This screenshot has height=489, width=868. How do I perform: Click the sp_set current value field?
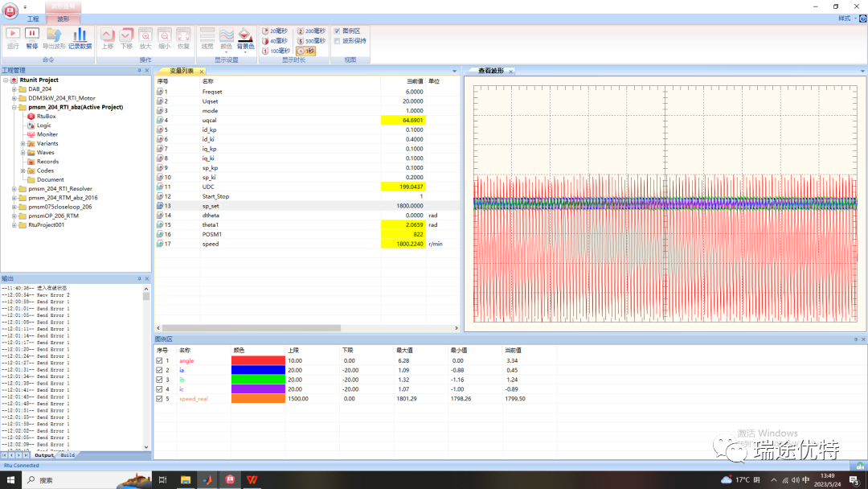pyautogui.click(x=402, y=205)
